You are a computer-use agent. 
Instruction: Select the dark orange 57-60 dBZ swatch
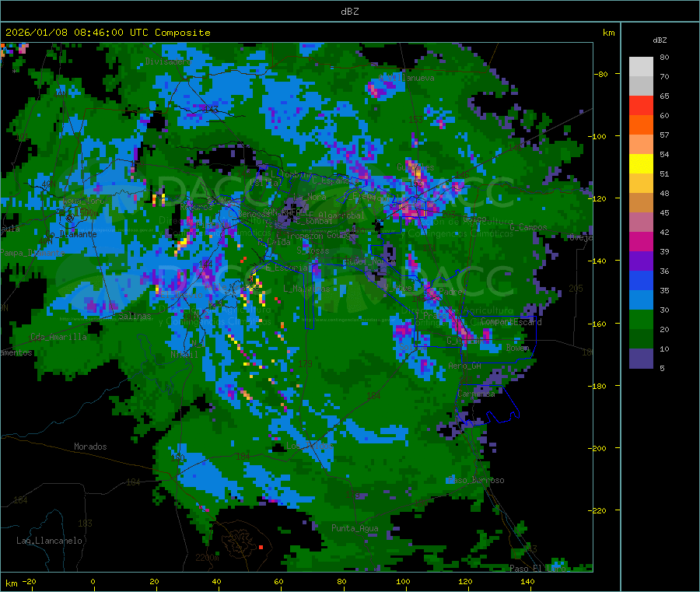[641, 125]
